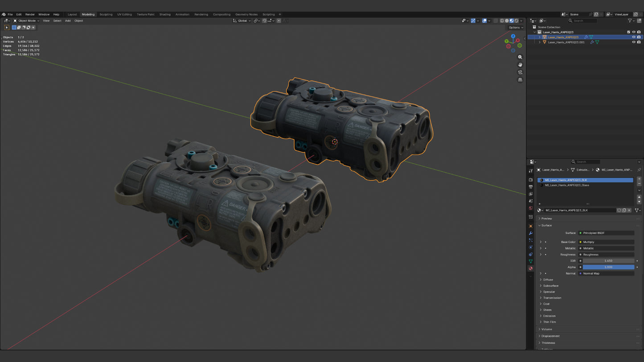Switch perspective/orthographic via the grid icon
The image size is (644, 362).
click(520, 80)
